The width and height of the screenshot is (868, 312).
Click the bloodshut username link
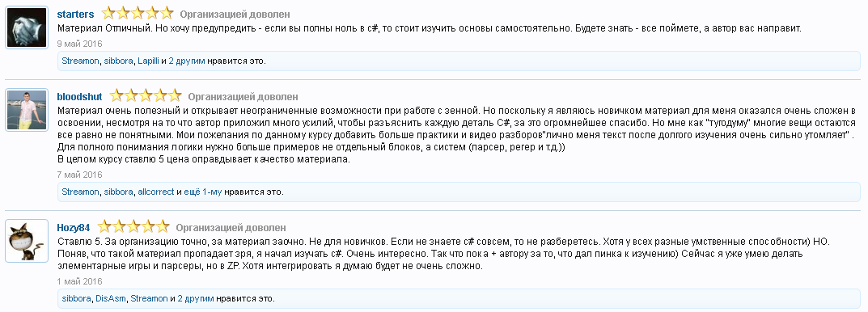coord(80,97)
